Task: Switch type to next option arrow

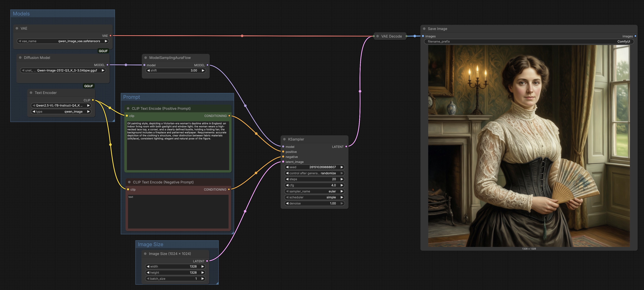Action: point(88,112)
